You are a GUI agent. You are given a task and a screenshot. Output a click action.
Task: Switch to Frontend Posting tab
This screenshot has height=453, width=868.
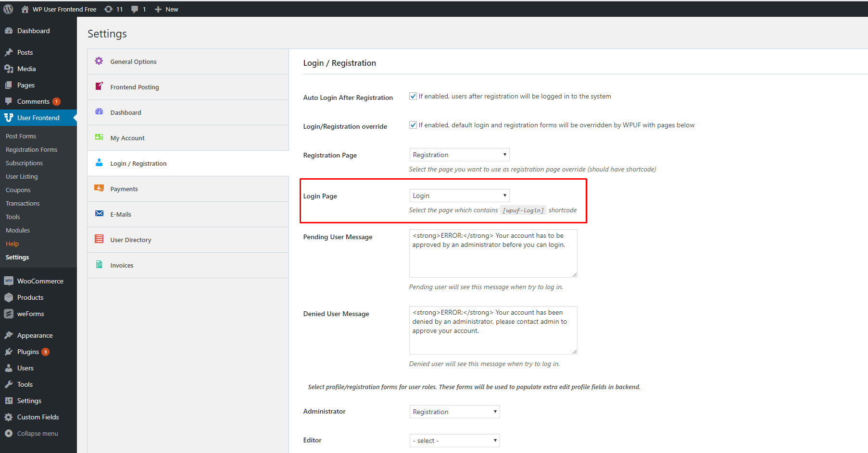pos(188,87)
